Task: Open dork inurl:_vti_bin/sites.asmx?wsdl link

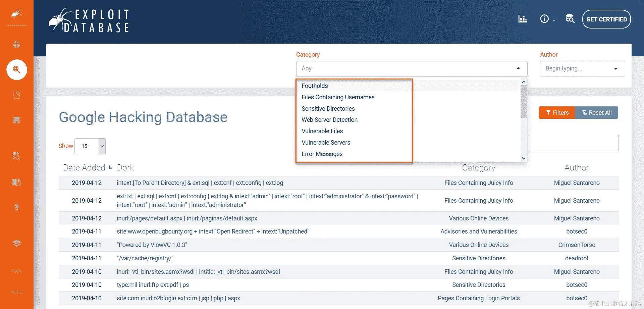Action: pos(198,272)
